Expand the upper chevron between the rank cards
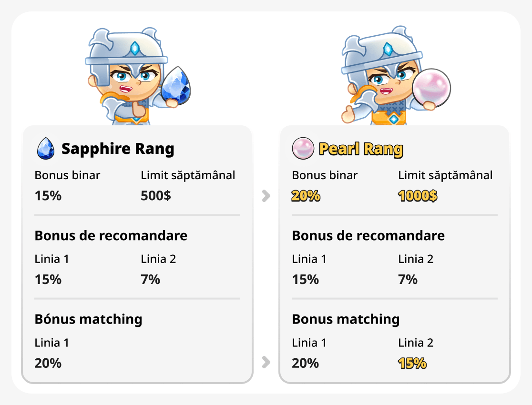Viewport: 532px width, 405px height. (x=266, y=195)
